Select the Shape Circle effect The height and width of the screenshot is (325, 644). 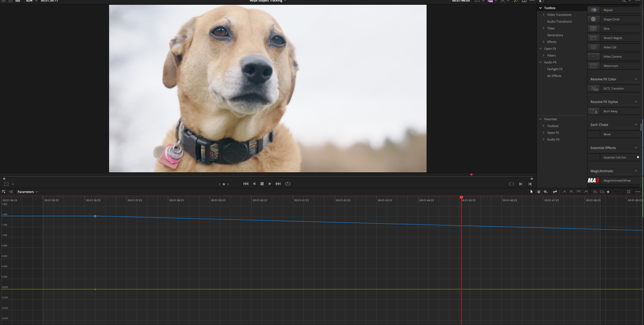pyautogui.click(x=614, y=19)
